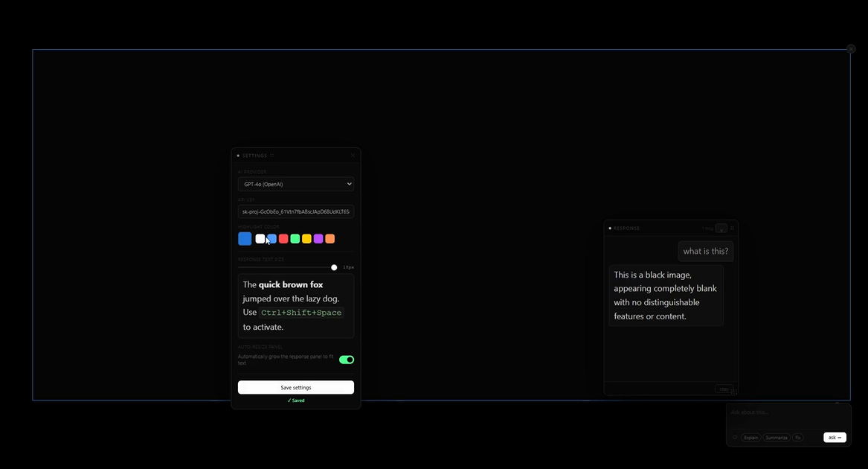The image size is (868, 469).
Task: Click the "This is a black image" response text
Action: [666, 296]
